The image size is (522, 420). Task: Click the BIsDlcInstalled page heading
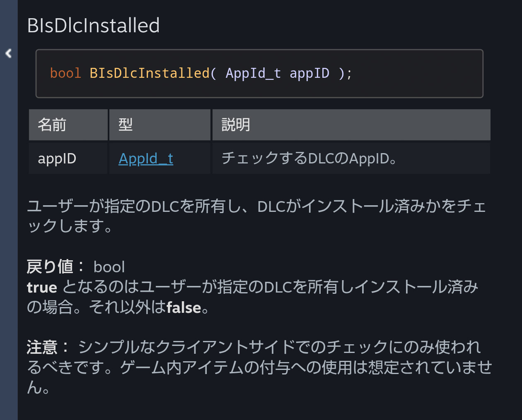(93, 25)
